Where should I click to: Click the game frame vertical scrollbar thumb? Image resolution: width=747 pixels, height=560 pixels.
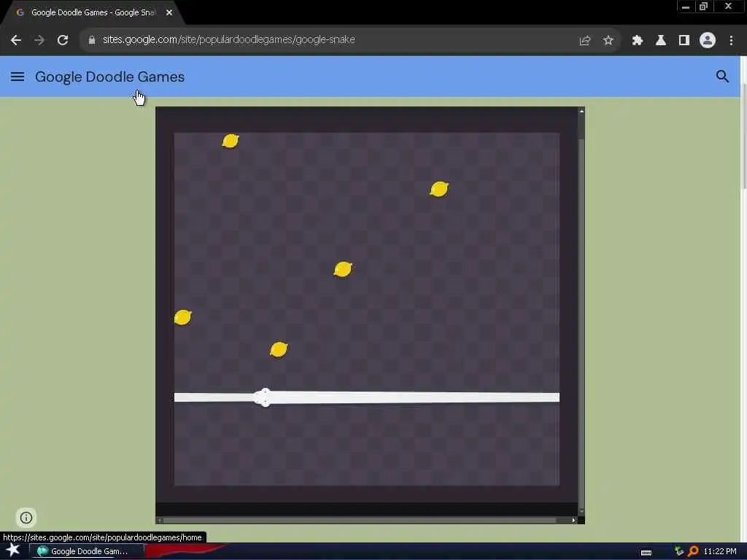coord(581,324)
